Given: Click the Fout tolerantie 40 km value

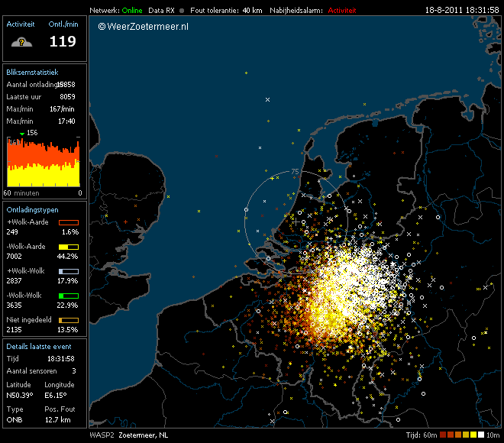Looking at the screenshot, I should tap(251, 11).
